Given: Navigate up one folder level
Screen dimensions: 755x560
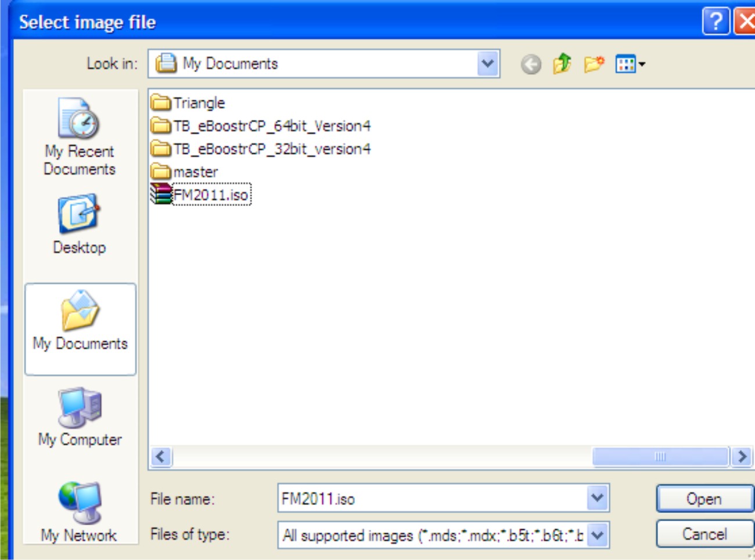Looking at the screenshot, I should point(560,64).
